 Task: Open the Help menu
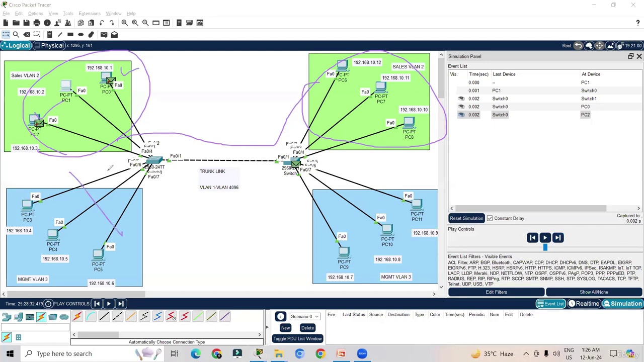pos(131,14)
